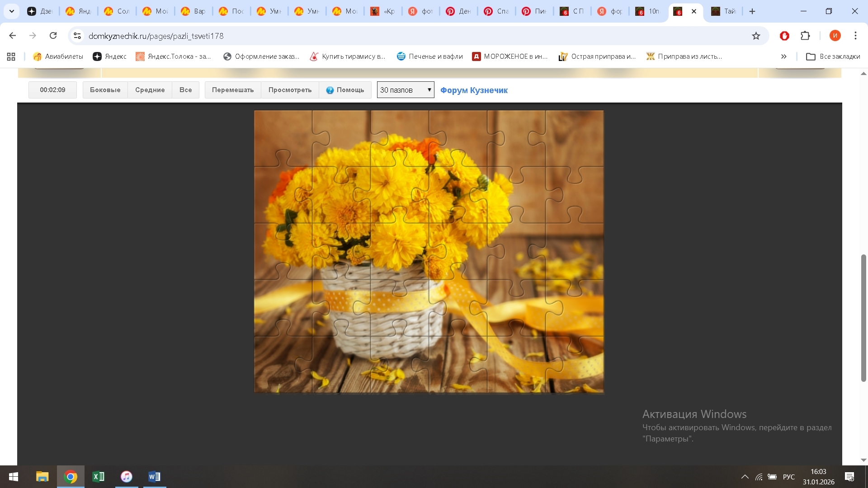The width and height of the screenshot is (868, 488).
Task: Bookmark this page with star icon
Action: [x=756, y=36]
